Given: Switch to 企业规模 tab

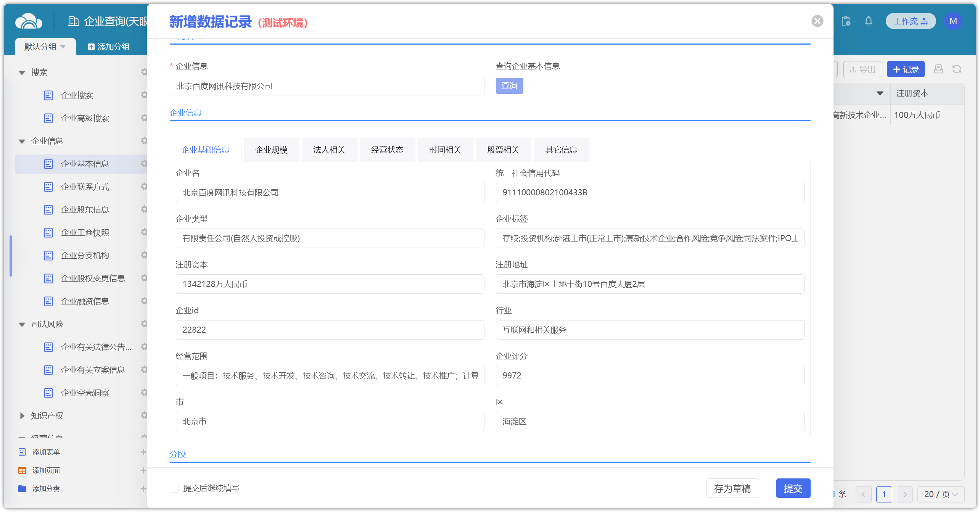Looking at the screenshot, I should [x=271, y=150].
